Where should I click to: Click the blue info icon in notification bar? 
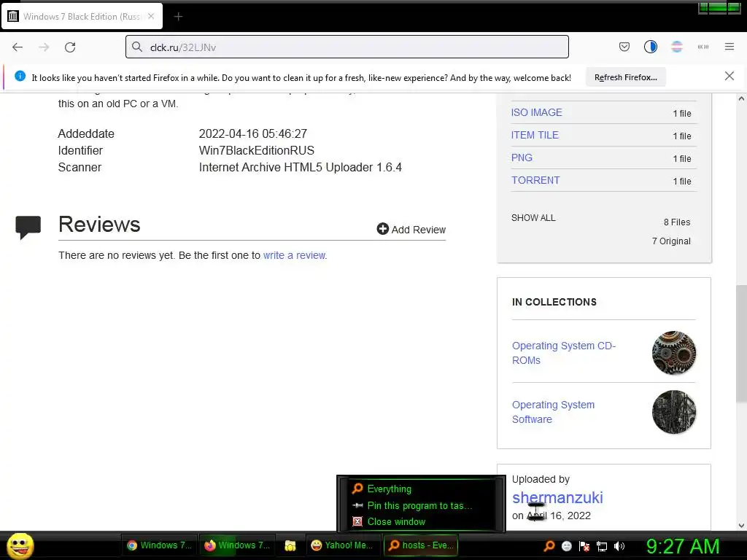coord(20,76)
